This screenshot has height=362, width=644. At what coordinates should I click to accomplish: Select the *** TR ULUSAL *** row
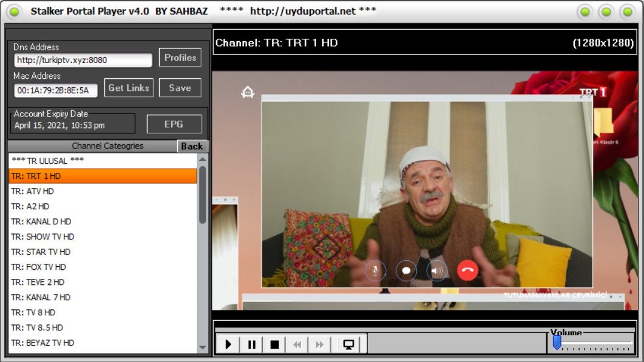[103, 161]
